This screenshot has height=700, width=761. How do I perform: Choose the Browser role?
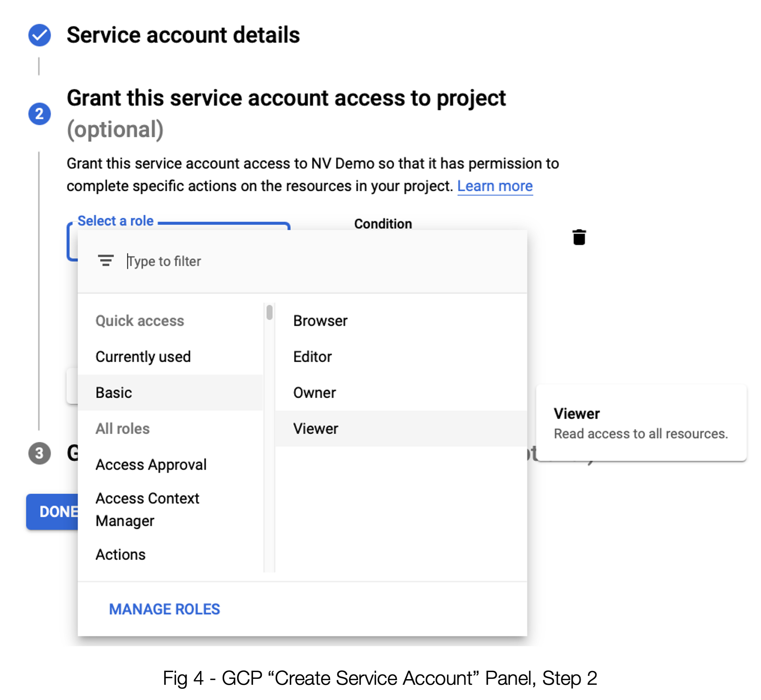(320, 321)
